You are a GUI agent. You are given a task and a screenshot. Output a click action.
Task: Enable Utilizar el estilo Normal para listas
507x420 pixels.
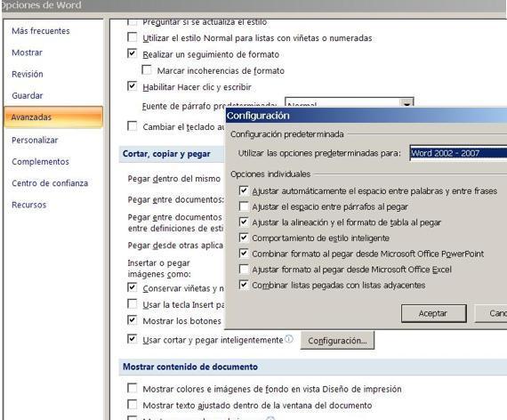(132, 37)
